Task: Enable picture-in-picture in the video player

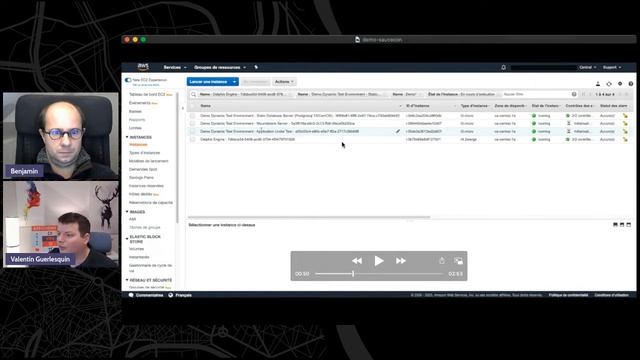Action: 458,261
